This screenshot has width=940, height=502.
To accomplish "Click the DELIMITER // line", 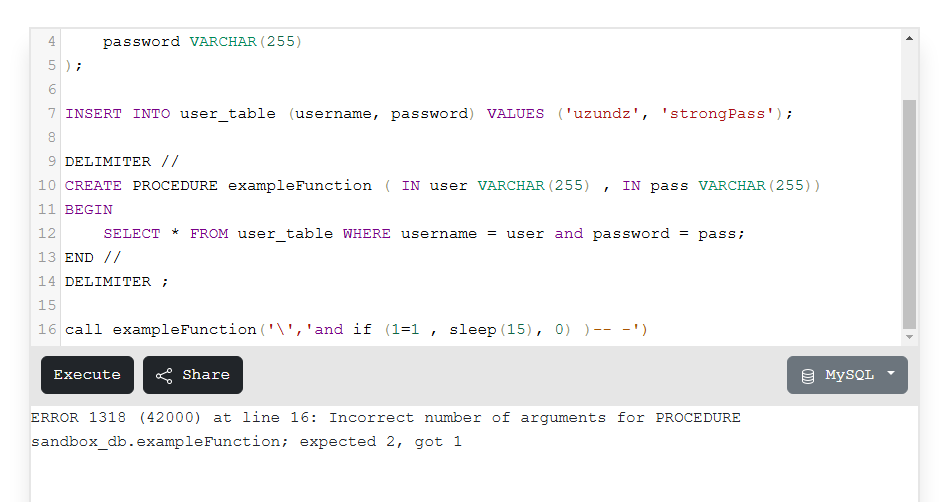I will click(122, 161).
